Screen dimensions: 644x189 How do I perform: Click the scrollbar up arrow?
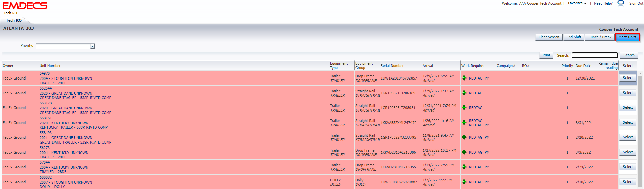[640, 73]
